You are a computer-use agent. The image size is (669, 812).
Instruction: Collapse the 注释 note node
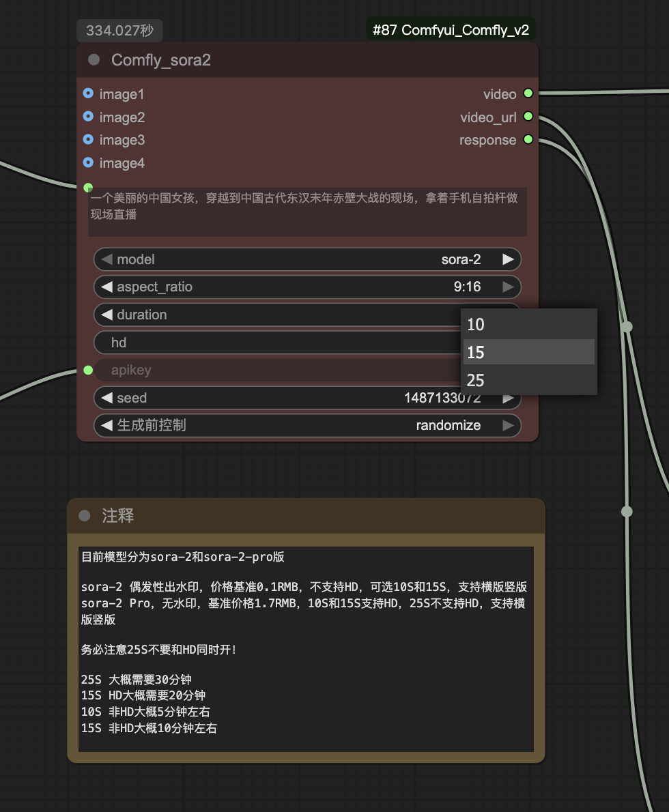pos(85,516)
